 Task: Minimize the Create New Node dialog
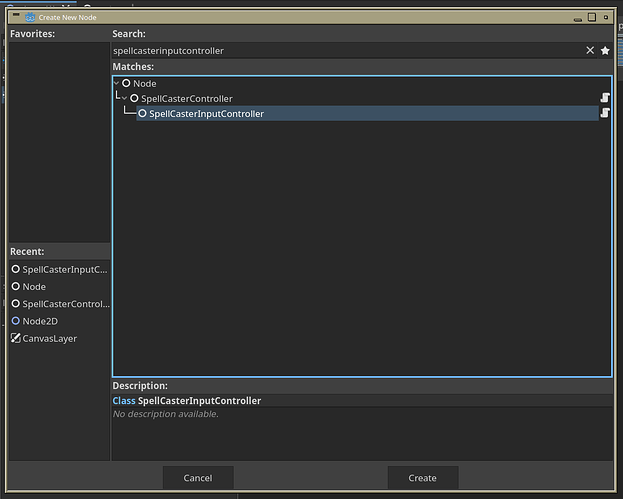[578, 19]
